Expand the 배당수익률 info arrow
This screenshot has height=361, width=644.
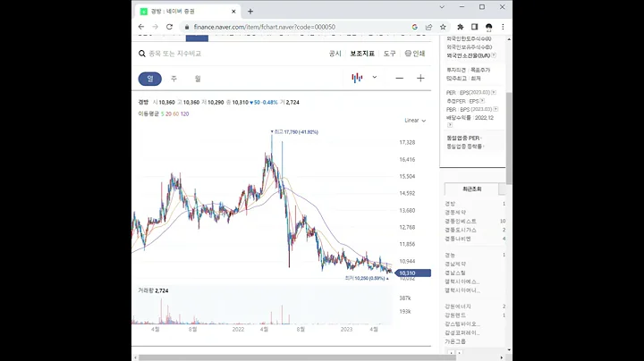click(450, 125)
